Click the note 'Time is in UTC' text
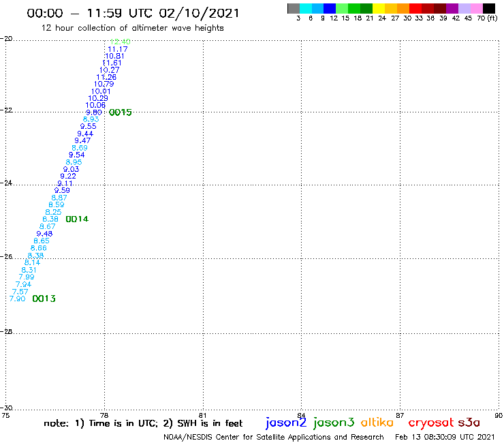Viewport: 504px width, 443px height. [x=123, y=423]
